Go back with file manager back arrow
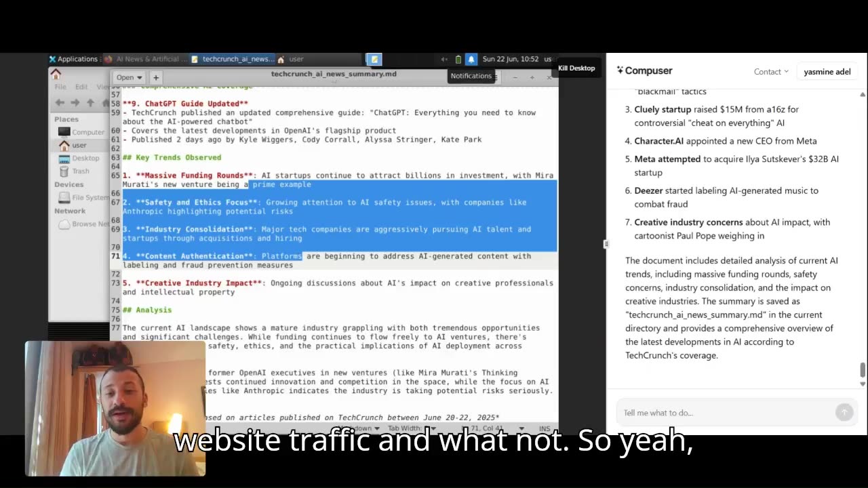Screen dimensions: 868x488 tap(60, 103)
